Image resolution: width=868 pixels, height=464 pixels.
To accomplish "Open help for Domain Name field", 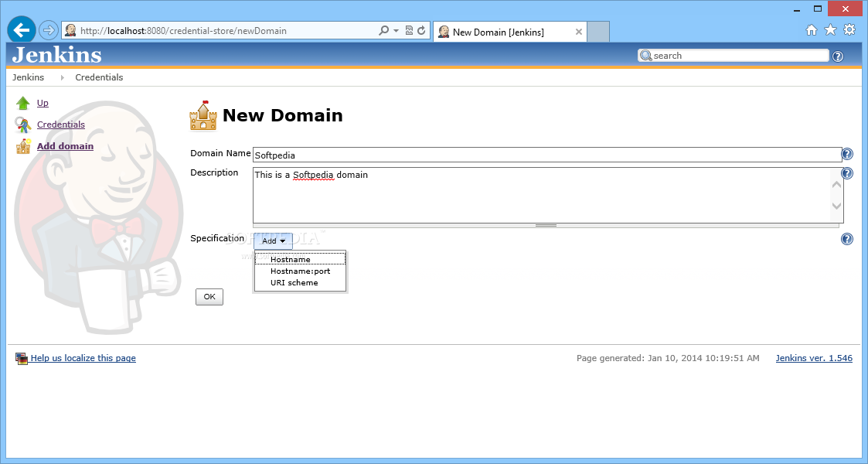I will pyautogui.click(x=847, y=154).
